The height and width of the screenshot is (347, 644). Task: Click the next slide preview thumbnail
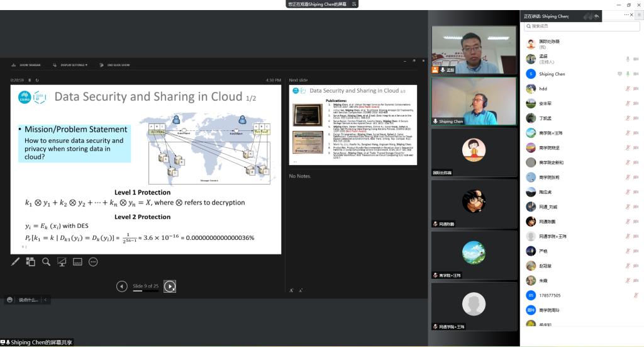point(353,125)
